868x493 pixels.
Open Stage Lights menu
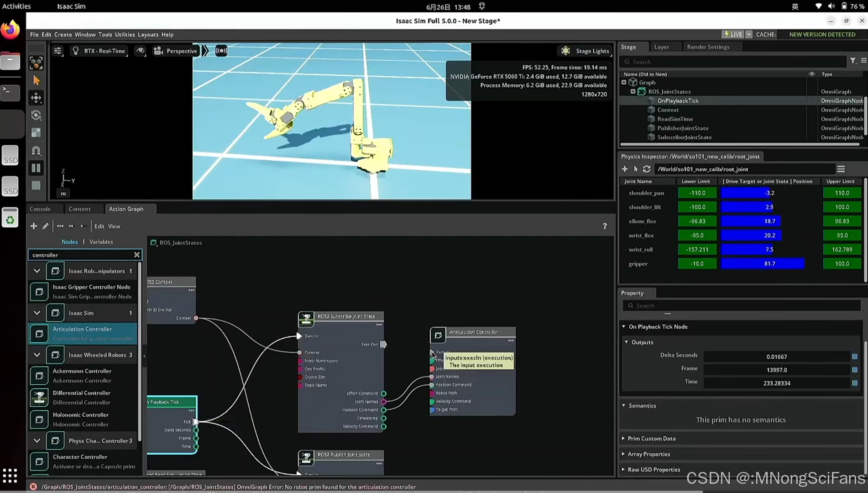pos(586,51)
